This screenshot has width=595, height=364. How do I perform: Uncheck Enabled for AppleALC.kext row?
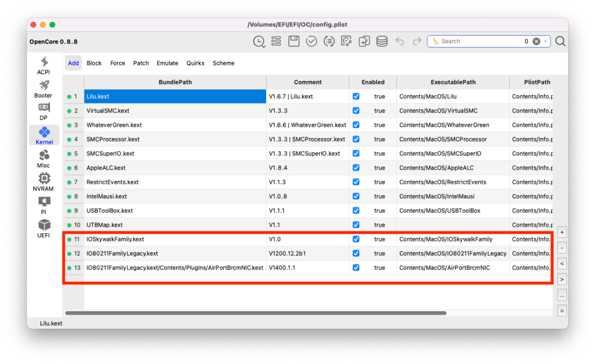click(356, 168)
